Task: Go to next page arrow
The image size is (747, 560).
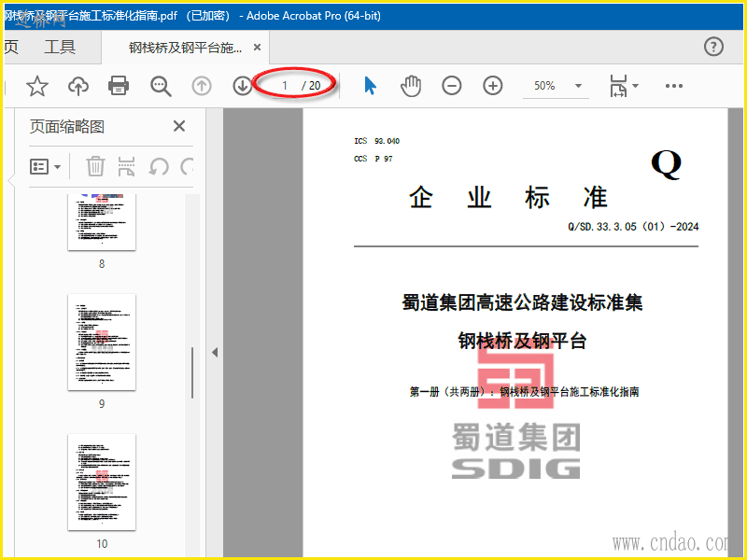Action: point(243,86)
